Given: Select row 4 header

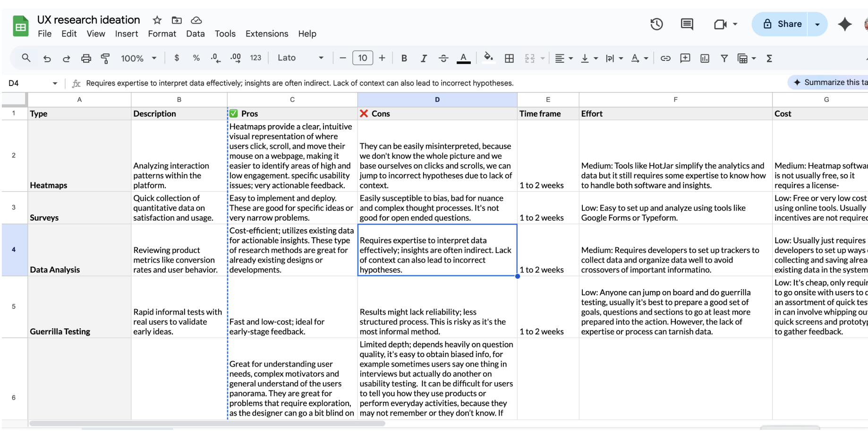Looking at the screenshot, I should click(x=14, y=249).
